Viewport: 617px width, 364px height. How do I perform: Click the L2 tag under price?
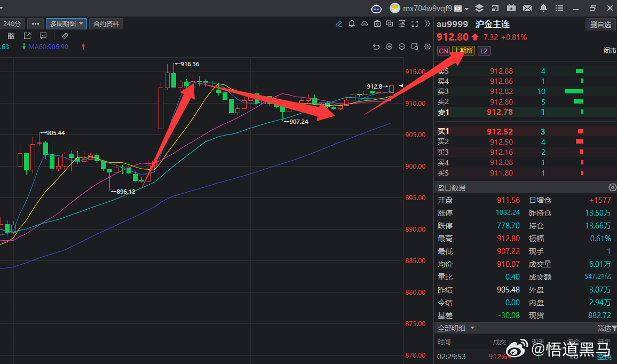pyautogui.click(x=484, y=51)
